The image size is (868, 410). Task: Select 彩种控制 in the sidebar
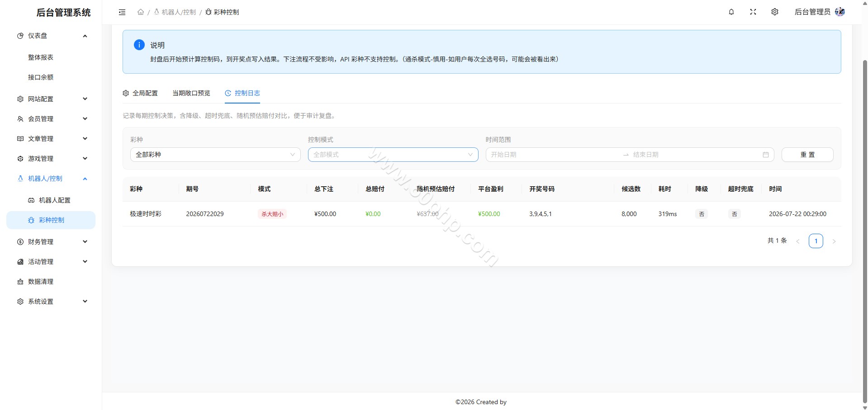tap(51, 220)
